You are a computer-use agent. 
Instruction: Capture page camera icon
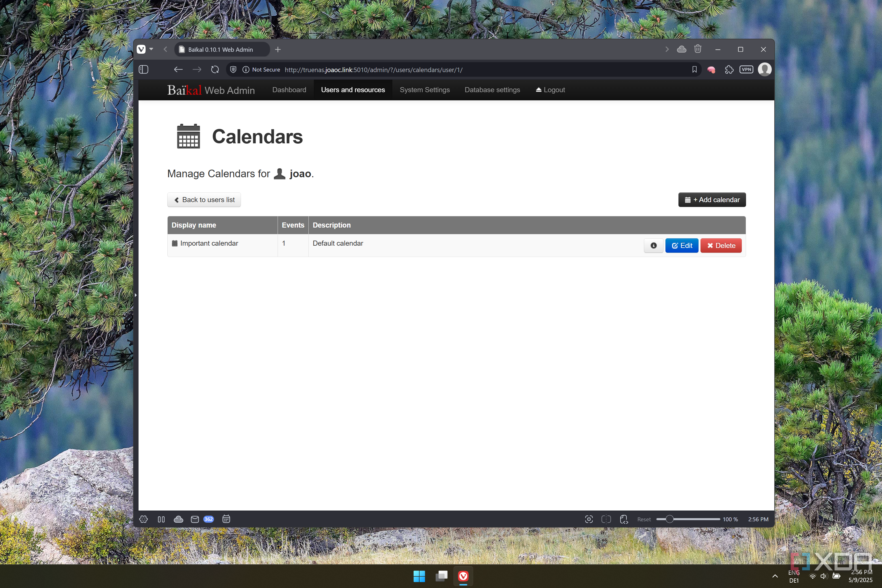[x=589, y=519]
